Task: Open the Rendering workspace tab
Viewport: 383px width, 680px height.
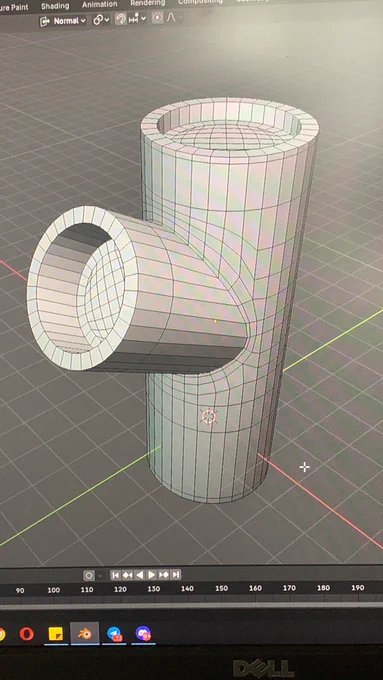Action: [x=147, y=3]
